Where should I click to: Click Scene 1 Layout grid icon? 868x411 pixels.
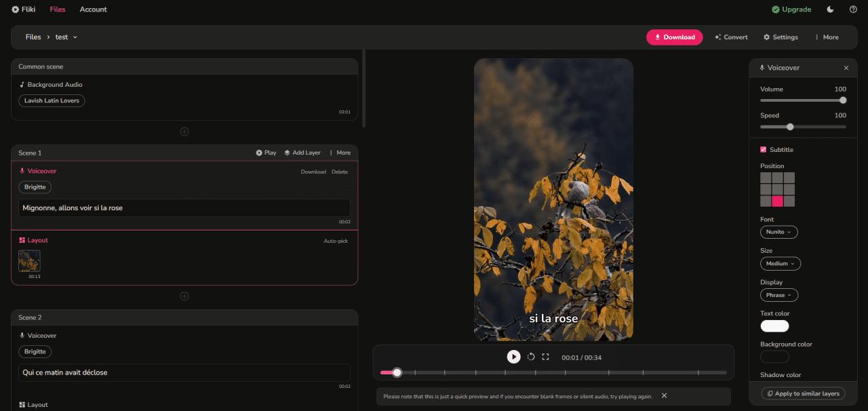click(22, 240)
